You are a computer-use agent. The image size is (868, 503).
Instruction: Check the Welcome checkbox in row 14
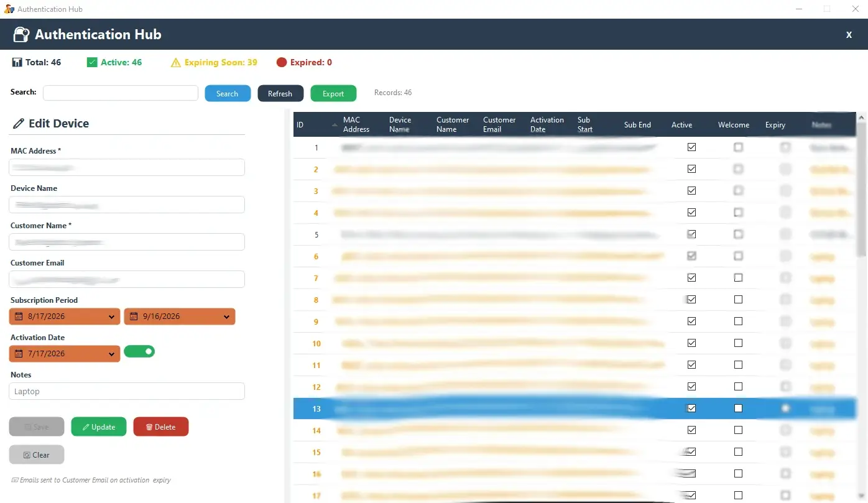click(738, 430)
